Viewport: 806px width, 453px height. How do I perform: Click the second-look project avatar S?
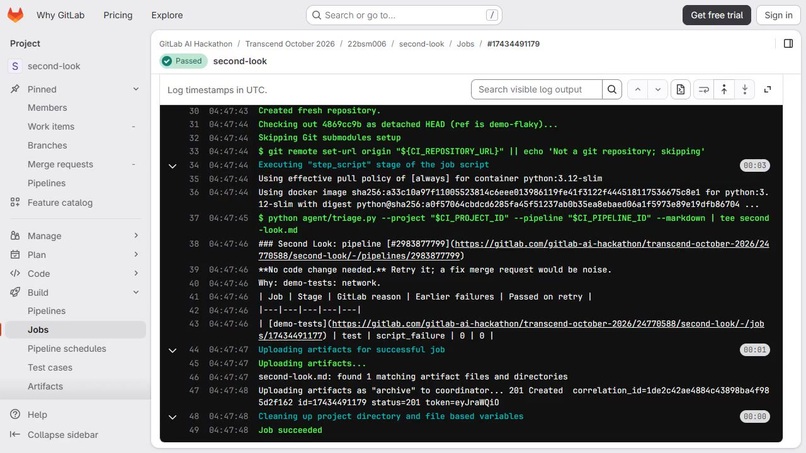(15, 66)
